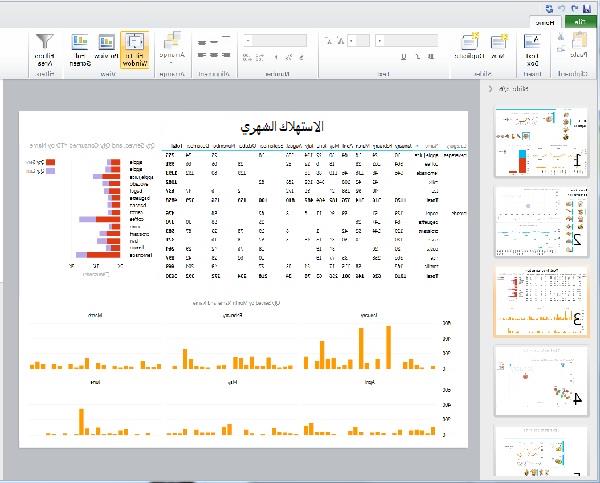Image resolution: width=600 pixels, height=483 pixels.
Task: Decrease the font size
Action: click(x=329, y=41)
